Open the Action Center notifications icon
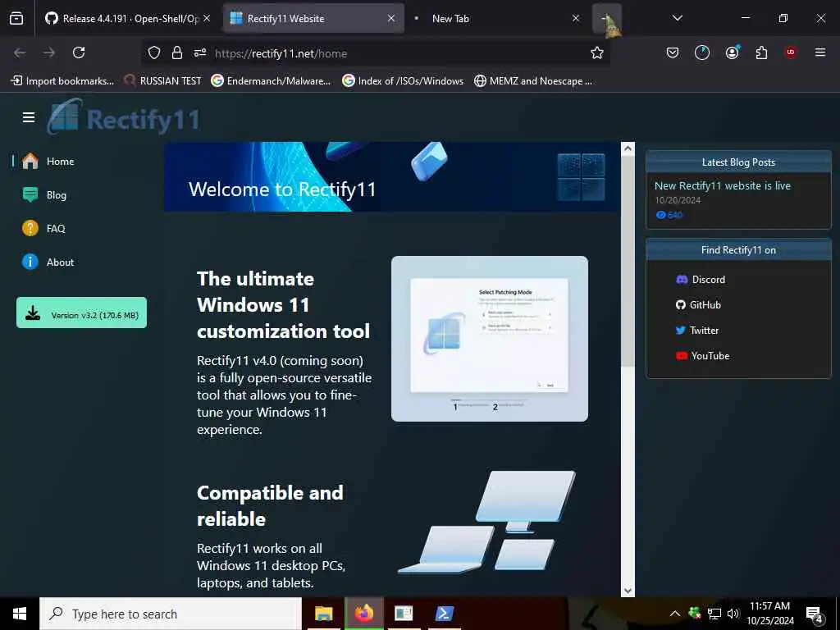 pyautogui.click(x=815, y=614)
